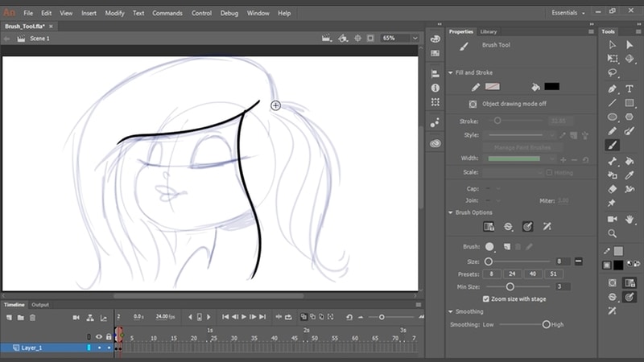Switch to the Library tab

pos(489,31)
